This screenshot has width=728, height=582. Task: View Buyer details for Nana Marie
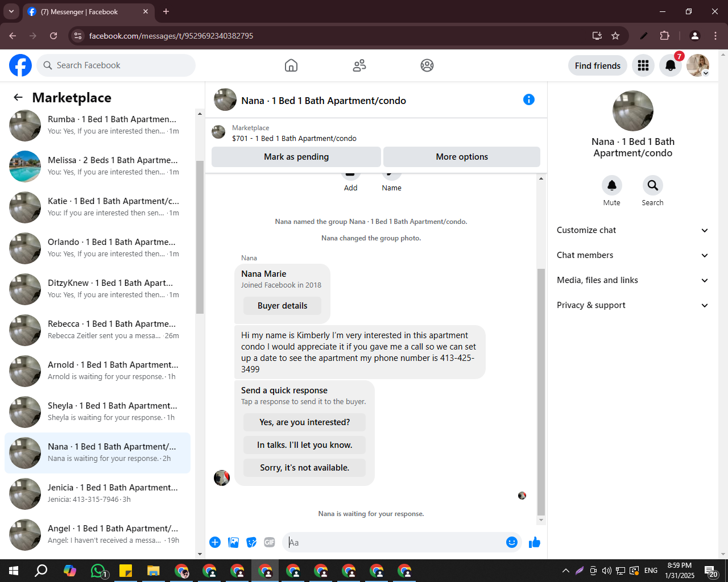[x=282, y=306]
